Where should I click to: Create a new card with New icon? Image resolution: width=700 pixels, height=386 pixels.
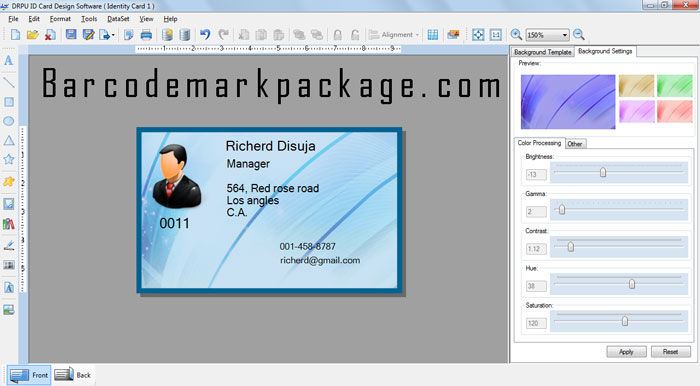(x=15, y=35)
